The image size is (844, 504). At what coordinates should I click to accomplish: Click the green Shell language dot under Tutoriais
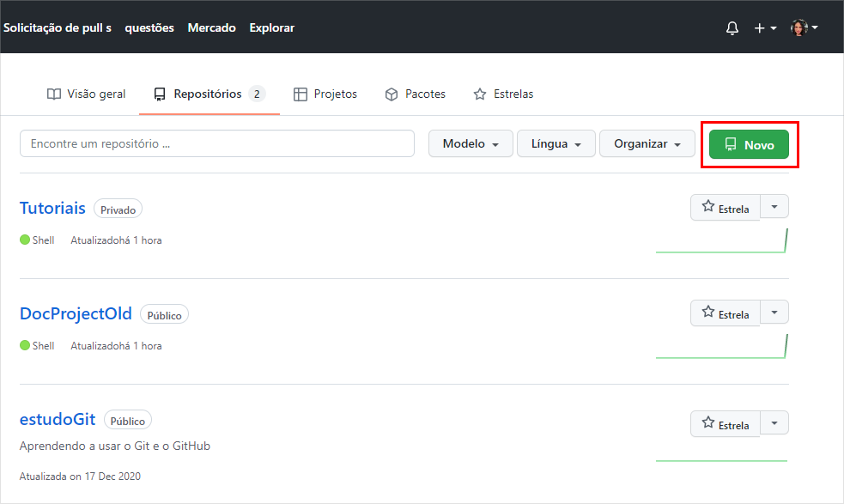[x=23, y=240]
